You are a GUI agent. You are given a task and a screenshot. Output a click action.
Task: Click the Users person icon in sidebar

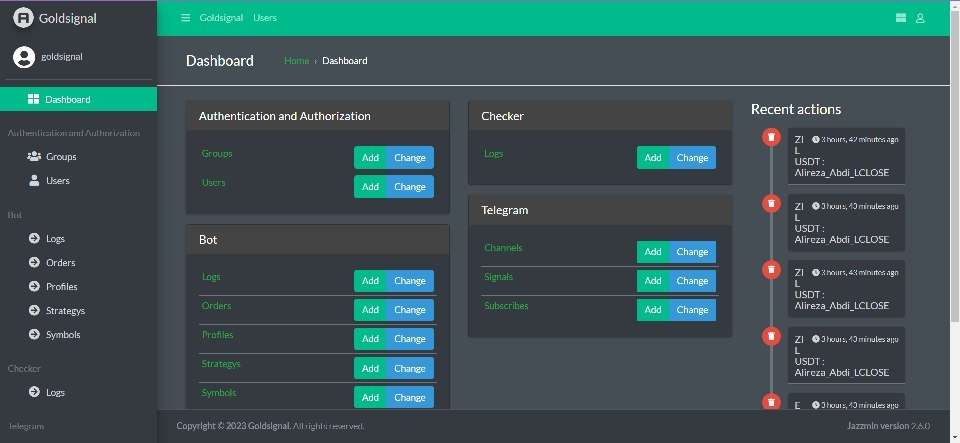34,181
